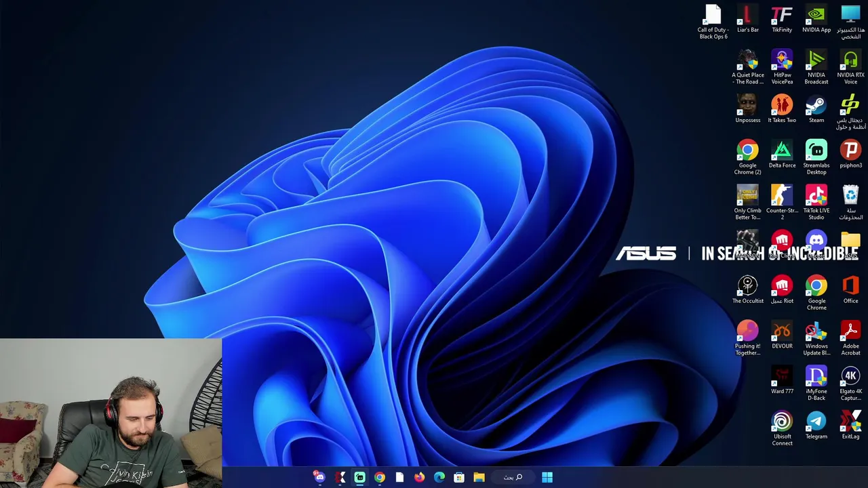Launch The Occultist shortcut
The image size is (868, 488).
(747, 289)
